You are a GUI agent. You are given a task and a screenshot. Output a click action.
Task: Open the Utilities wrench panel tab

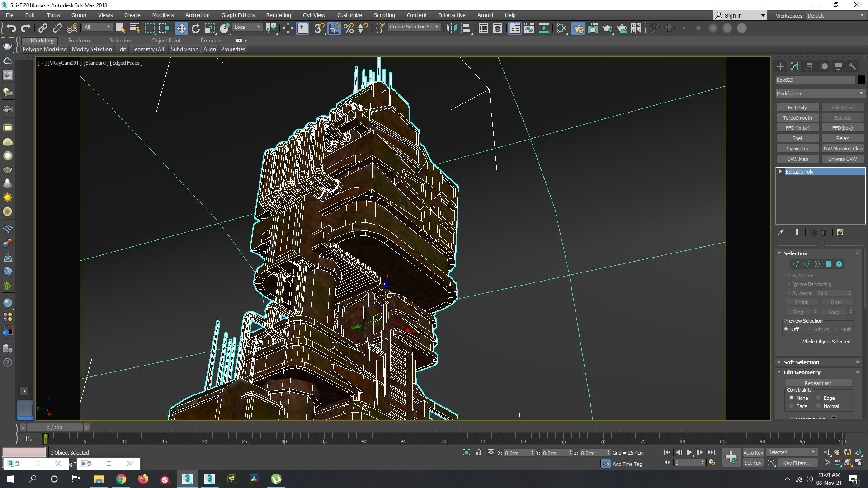(853, 66)
